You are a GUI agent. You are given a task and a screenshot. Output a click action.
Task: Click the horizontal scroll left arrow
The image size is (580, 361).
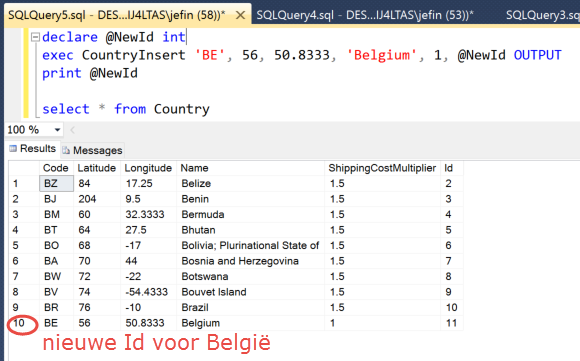72,130
